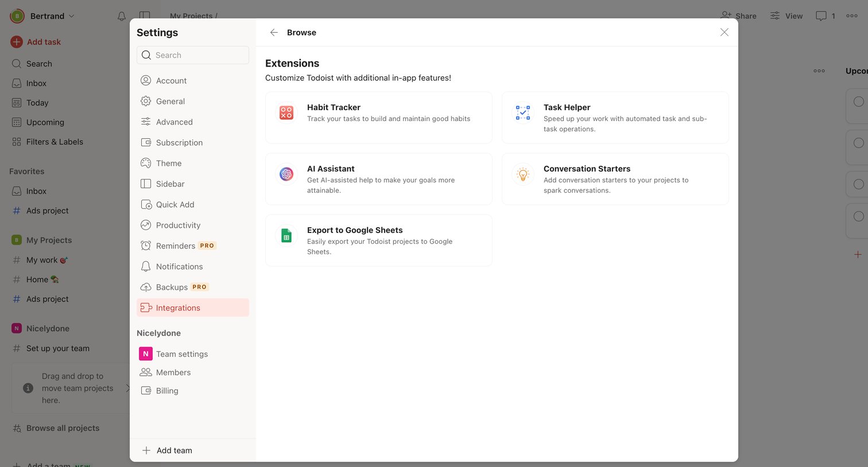868x467 pixels.
Task: Click into the Settings search field
Action: (193, 55)
